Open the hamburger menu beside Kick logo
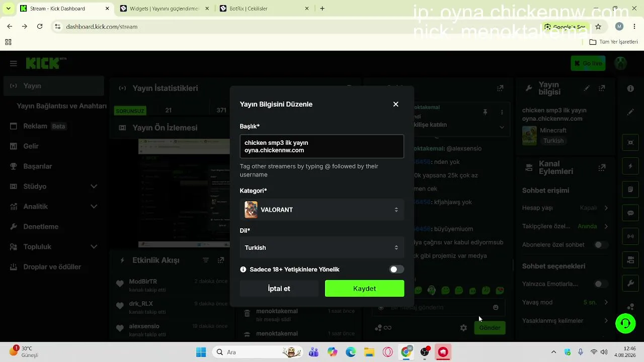 [x=14, y=63]
